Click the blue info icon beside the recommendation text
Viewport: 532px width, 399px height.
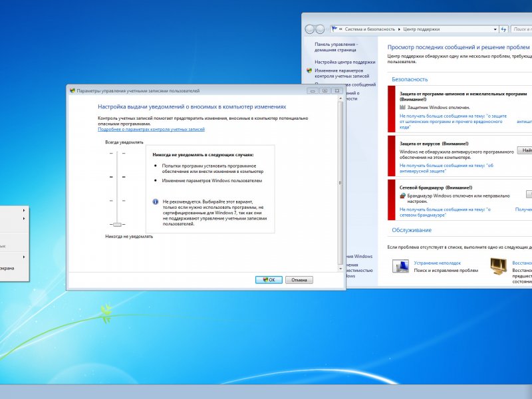pyautogui.click(x=156, y=201)
